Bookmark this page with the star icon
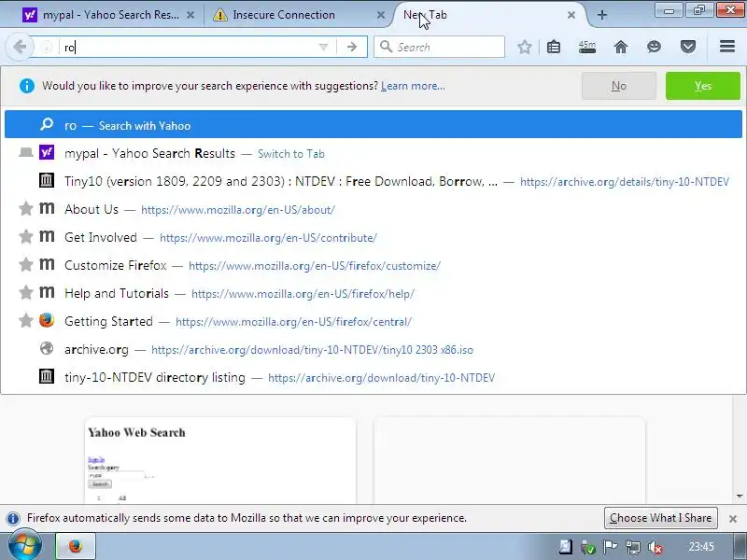This screenshot has width=747, height=560. tap(525, 47)
